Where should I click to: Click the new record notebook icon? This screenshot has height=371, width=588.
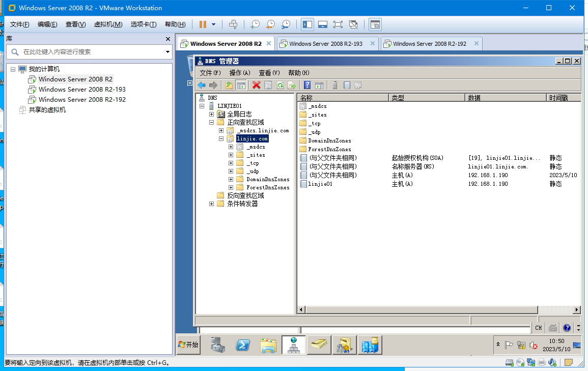(347, 85)
